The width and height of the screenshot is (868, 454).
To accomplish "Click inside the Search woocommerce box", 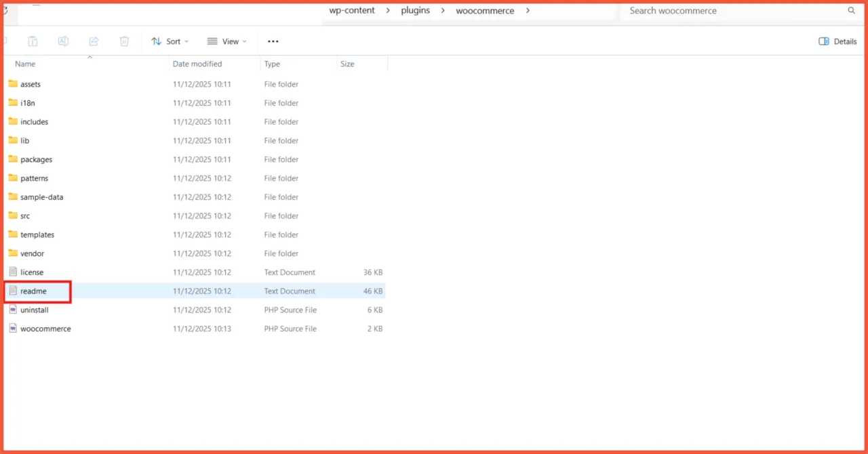I will click(x=712, y=11).
